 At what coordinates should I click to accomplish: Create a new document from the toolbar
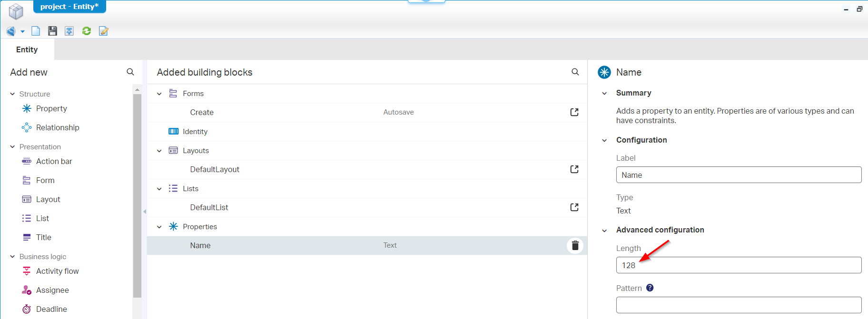click(x=36, y=31)
